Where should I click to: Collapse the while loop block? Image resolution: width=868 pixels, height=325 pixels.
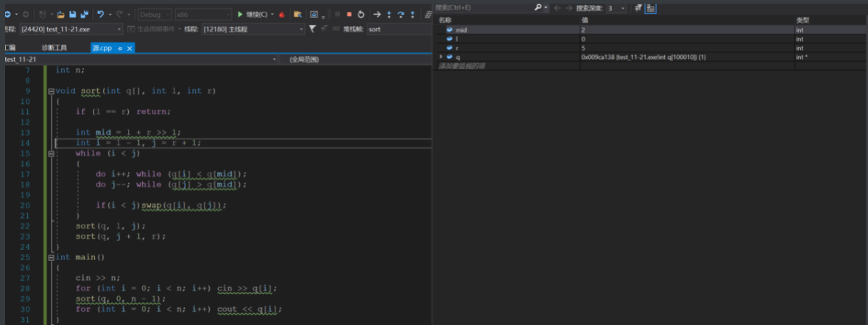tap(51, 153)
